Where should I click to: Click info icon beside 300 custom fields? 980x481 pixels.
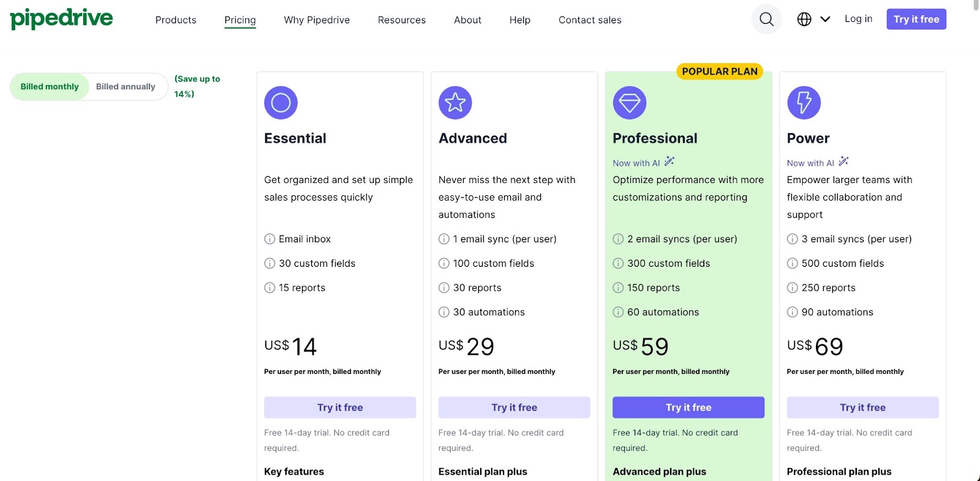(618, 264)
